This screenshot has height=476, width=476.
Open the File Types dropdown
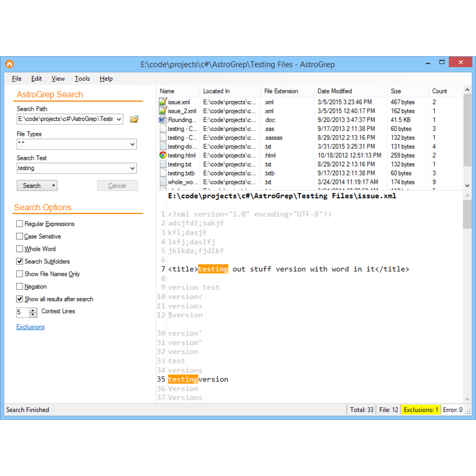132,144
